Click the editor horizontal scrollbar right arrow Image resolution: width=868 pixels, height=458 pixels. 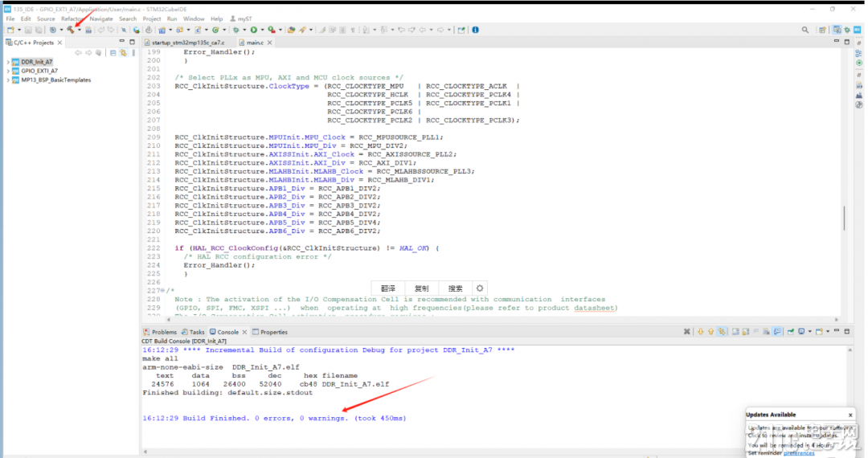(x=837, y=319)
